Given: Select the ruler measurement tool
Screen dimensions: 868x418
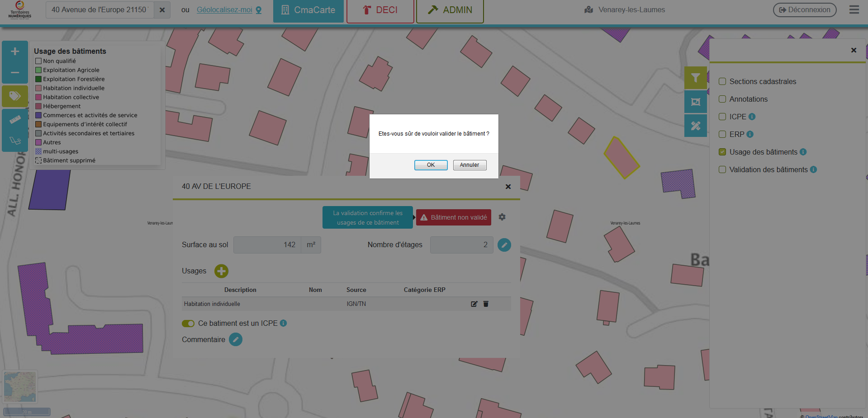Looking at the screenshot, I should pos(15,120).
